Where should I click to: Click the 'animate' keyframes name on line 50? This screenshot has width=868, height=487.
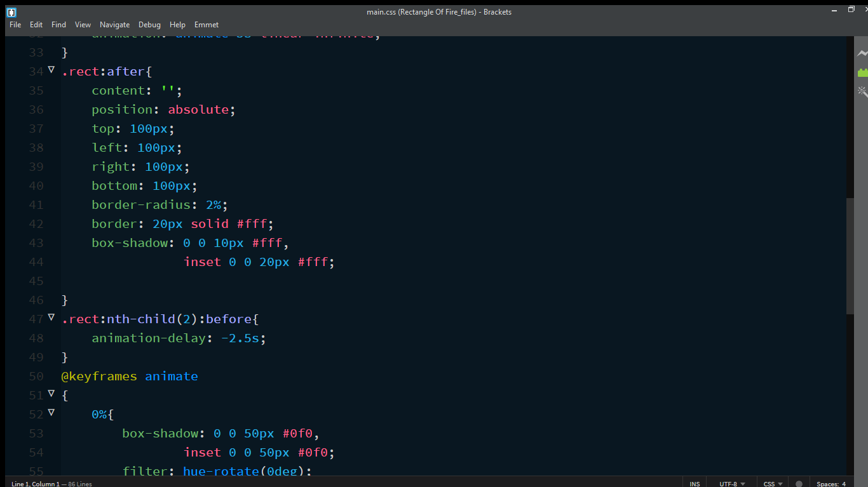[x=172, y=377]
